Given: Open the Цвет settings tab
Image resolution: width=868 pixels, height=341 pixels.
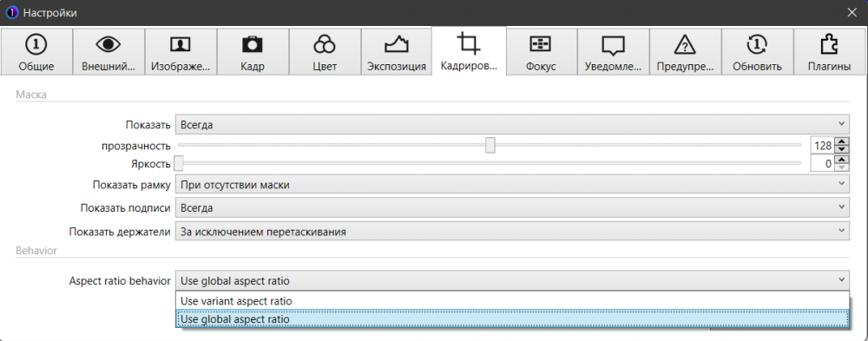Looking at the screenshot, I should click(x=325, y=51).
